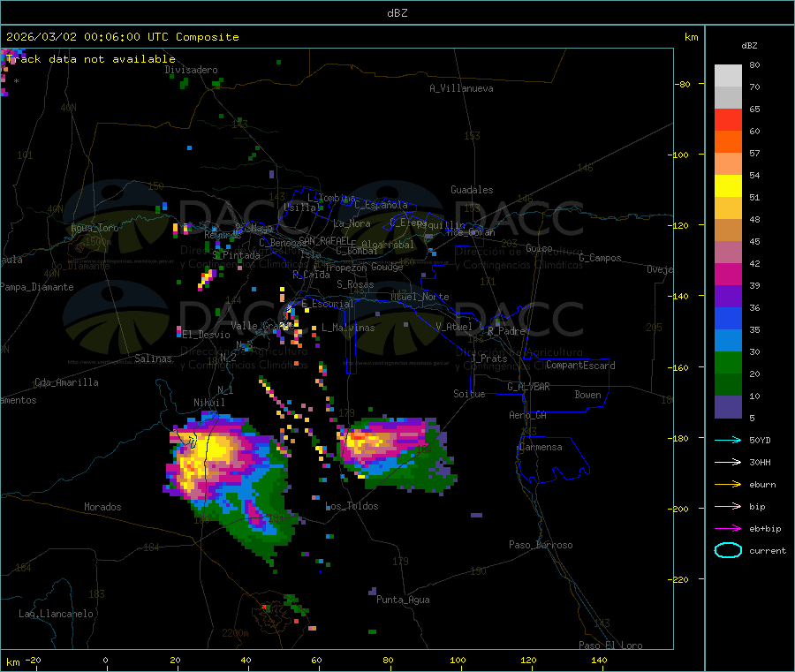Image resolution: width=795 pixels, height=672 pixels.
Task: Click the L_Malvinas map label
Action: click(x=348, y=328)
